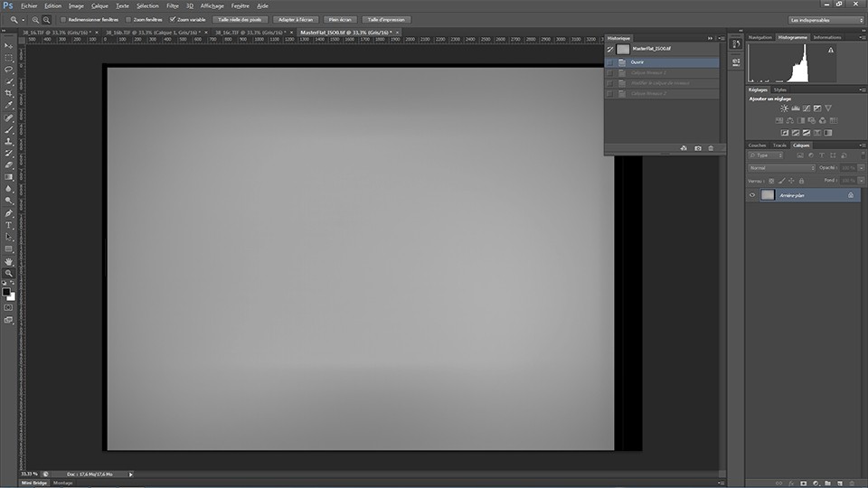This screenshot has height=488, width=868.
Task: Open Opacité slider dropdown arrow
Action: [x=861, y=168]
